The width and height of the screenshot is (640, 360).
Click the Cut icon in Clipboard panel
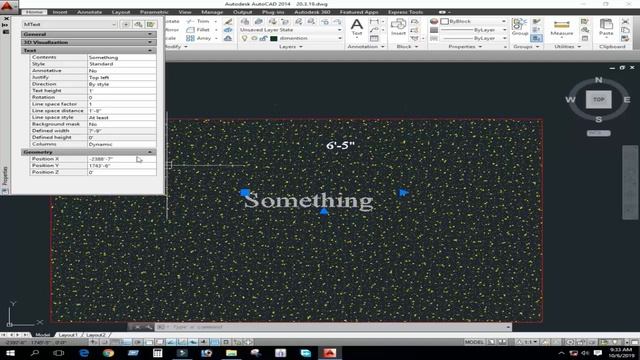[x=625, y=21]
